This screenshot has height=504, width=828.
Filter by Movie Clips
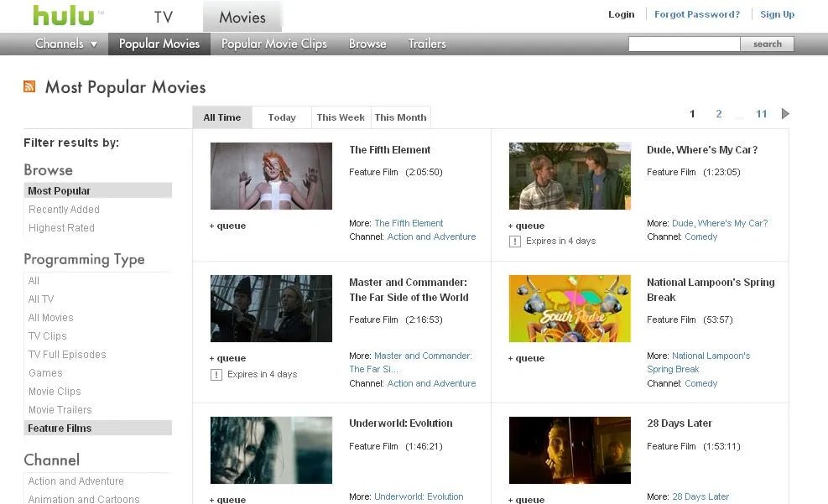55,392
